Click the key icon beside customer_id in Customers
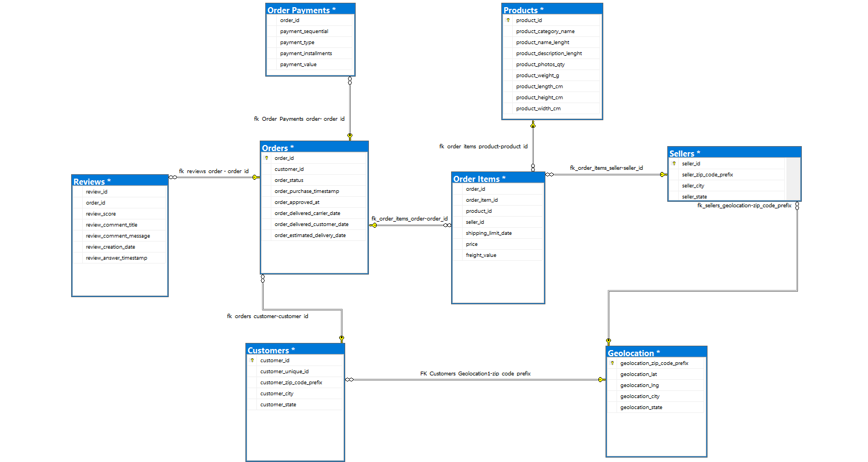This screenshot has height=462, width=868. tap(252, 361)
